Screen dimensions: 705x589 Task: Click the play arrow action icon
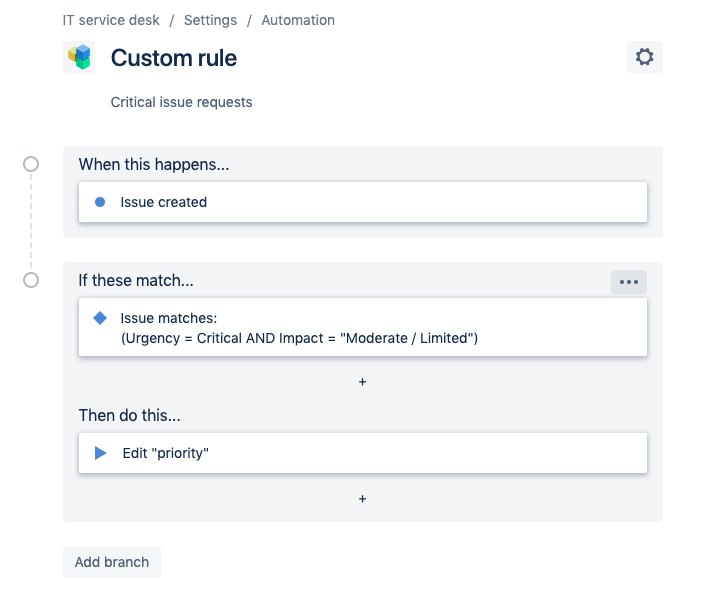(100, 453)
